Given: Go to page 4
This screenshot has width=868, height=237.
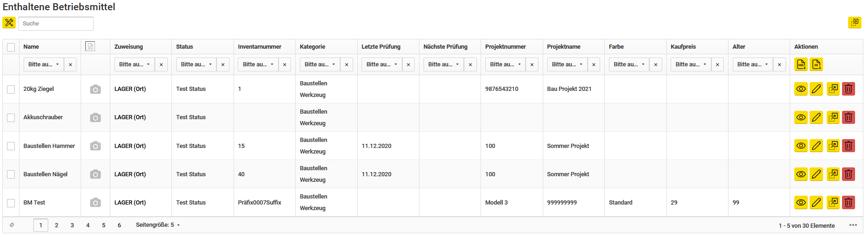Looking at the screenshot, I should pyautogui.click(x=88, y=225).
